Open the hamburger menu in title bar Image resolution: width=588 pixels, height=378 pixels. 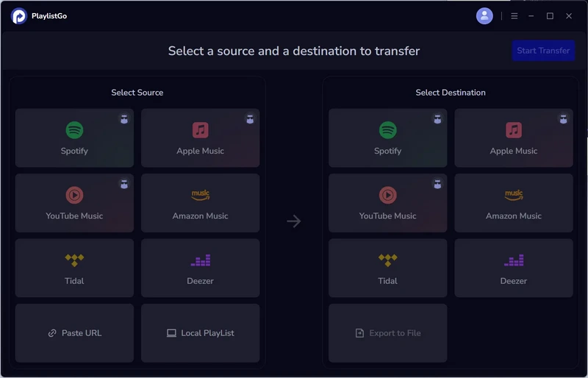[x=514, y=15]
